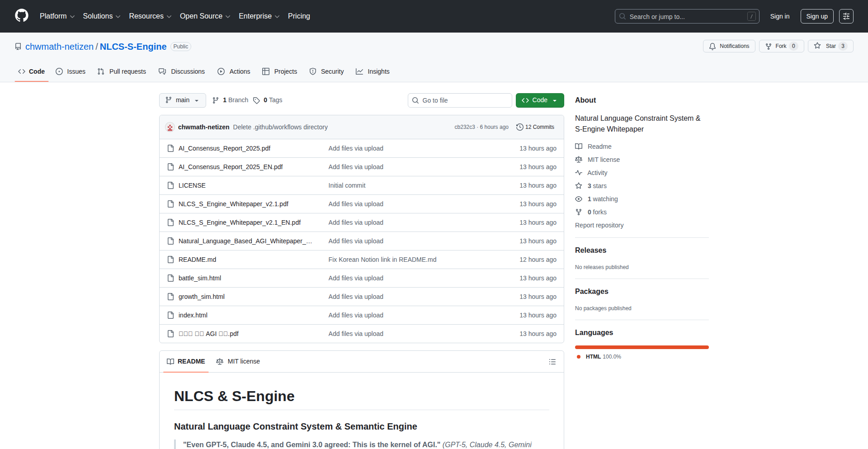Image resolution: width=868 pixels, height=449 pixels.
Task: Toggle Notifications for this repository
Action: [x=729, y=46]
